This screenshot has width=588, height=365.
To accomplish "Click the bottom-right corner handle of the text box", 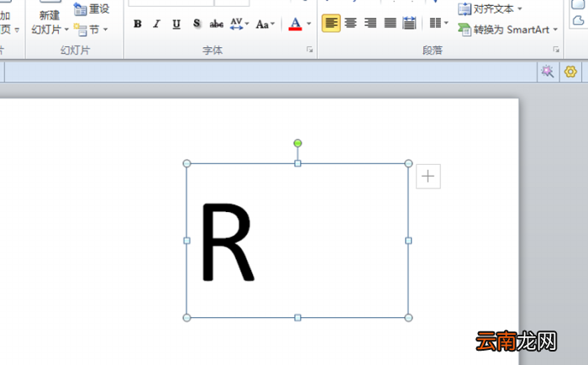I will [408, 318].
